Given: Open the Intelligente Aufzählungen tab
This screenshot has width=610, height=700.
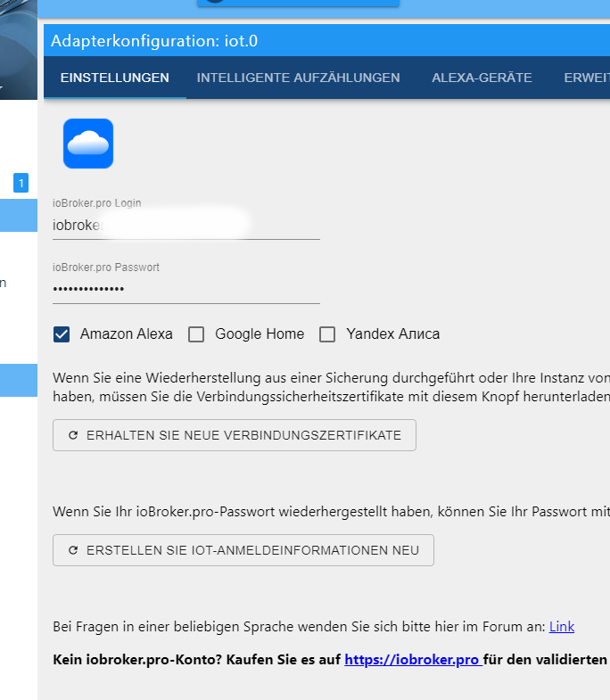Looking at the screenshot, I should click(x=298, y=78).
